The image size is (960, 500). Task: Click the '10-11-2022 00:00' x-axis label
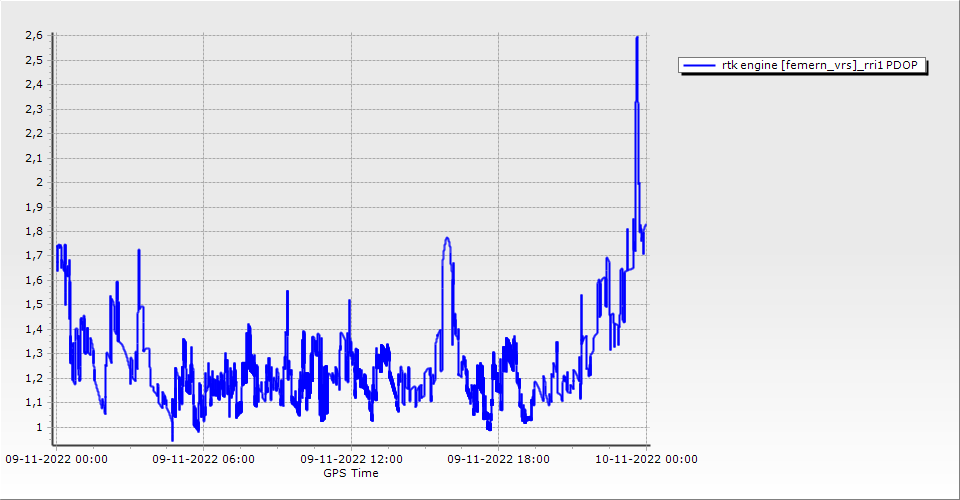pyautogui.click(x=646, y=460)
